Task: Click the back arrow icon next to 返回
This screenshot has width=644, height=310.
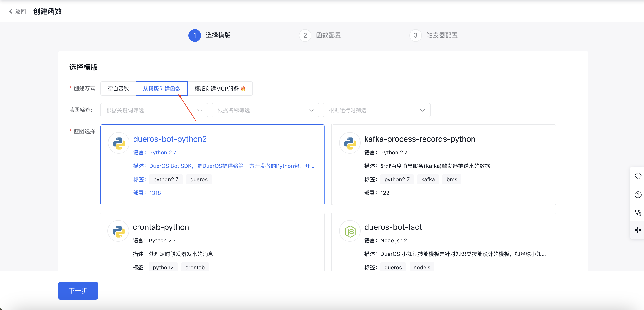Action: [x=11, y=11]
